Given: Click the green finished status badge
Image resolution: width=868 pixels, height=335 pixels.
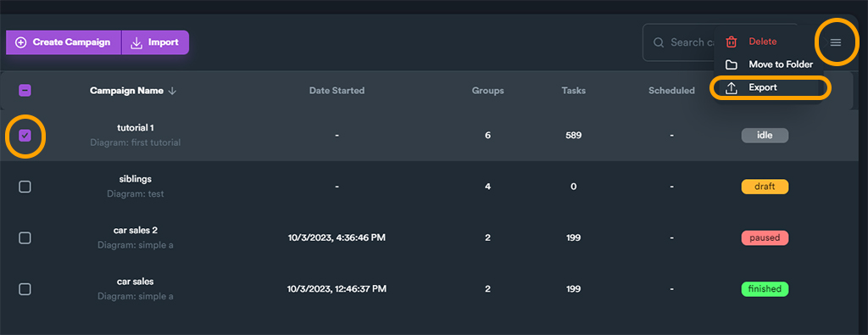Looking at the screenshot, I should click(x=765, y=289).
